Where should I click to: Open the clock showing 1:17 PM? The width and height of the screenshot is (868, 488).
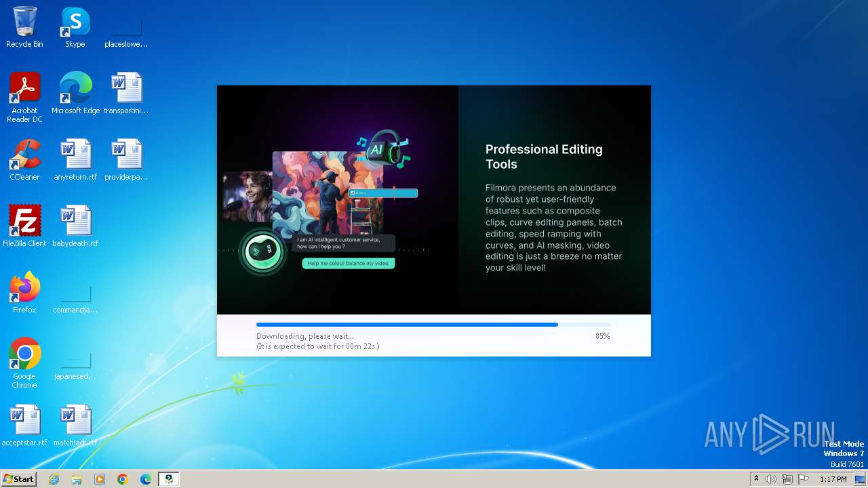pyautogui.click(x=833, y=479)
